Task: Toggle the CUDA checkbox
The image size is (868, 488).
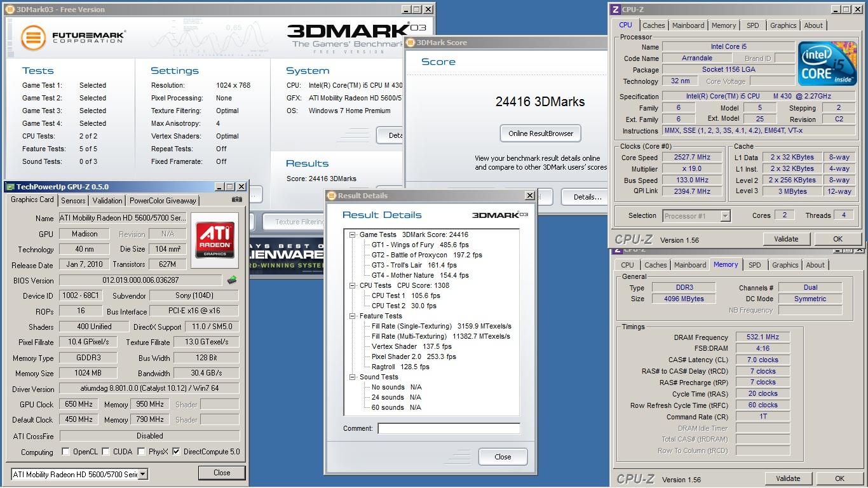Action: coord(105,452)
